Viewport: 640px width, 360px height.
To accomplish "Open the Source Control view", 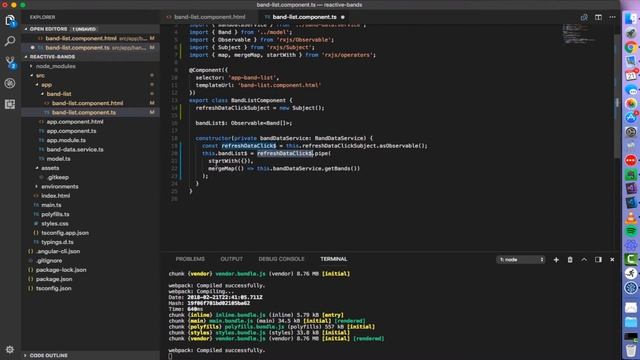I will [10, 62].
